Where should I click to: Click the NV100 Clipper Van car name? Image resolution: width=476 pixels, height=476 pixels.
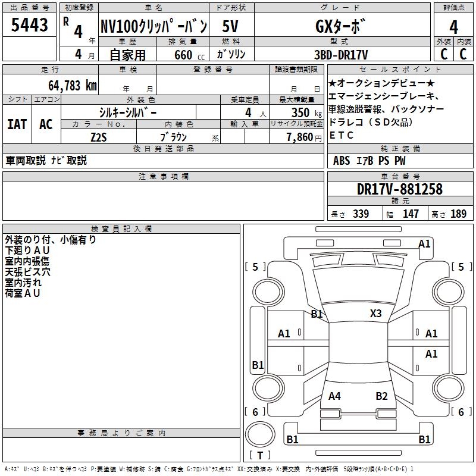(153, 27)
